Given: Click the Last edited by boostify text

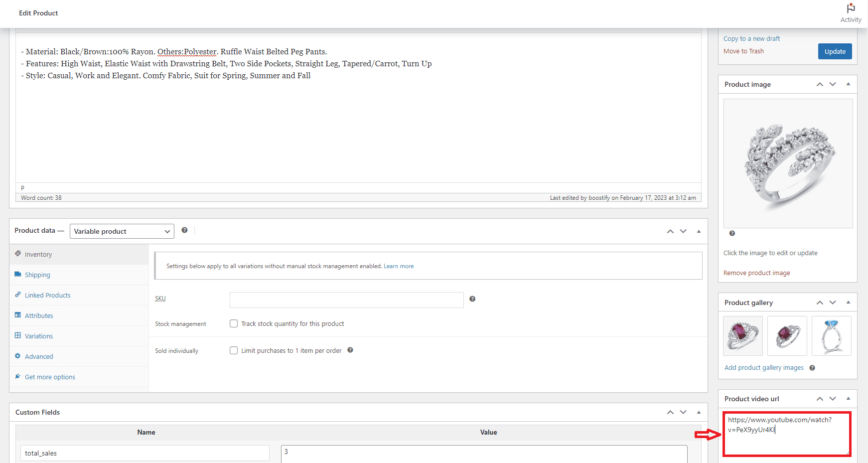Looking at the screenshot, I should [623, 198].
